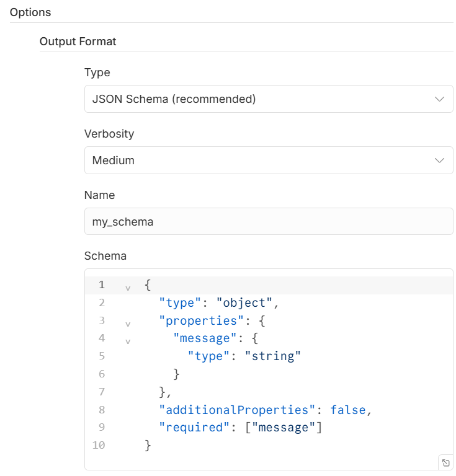Click the Schema field label

(x=105, y=256)
